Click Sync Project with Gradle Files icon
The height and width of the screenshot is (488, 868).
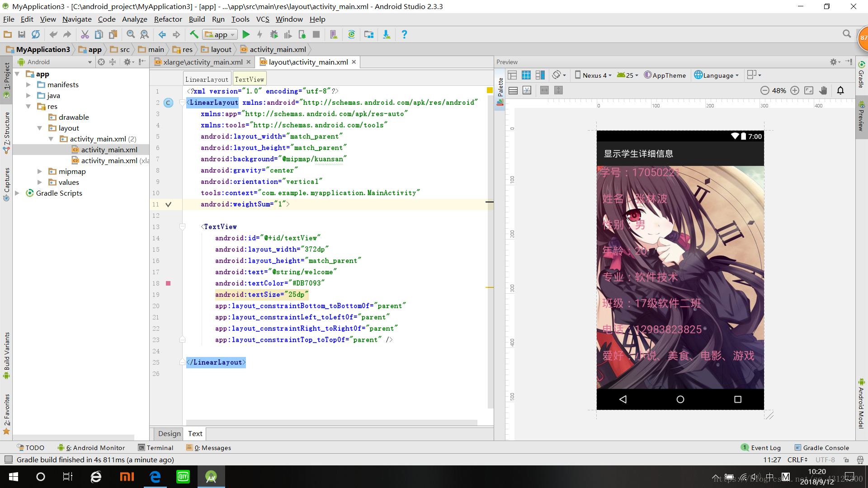pyautogui.click(x=351, y=34)
